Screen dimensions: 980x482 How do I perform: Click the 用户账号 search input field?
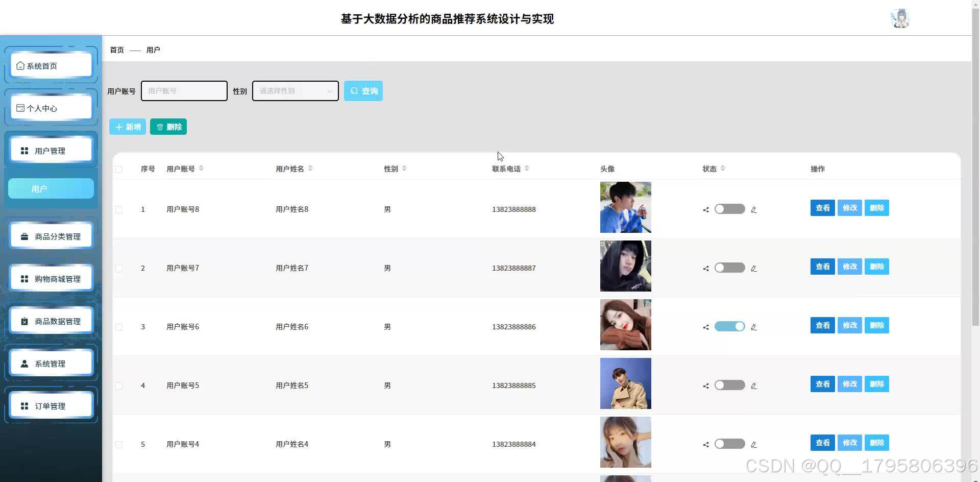point(184,91)
